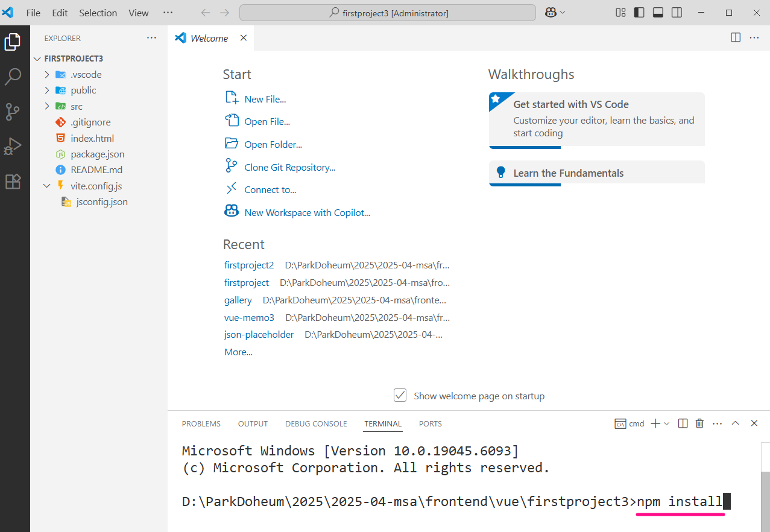Go forward with the right arrow
Screen dimensions: 770x532
point(224,13)
